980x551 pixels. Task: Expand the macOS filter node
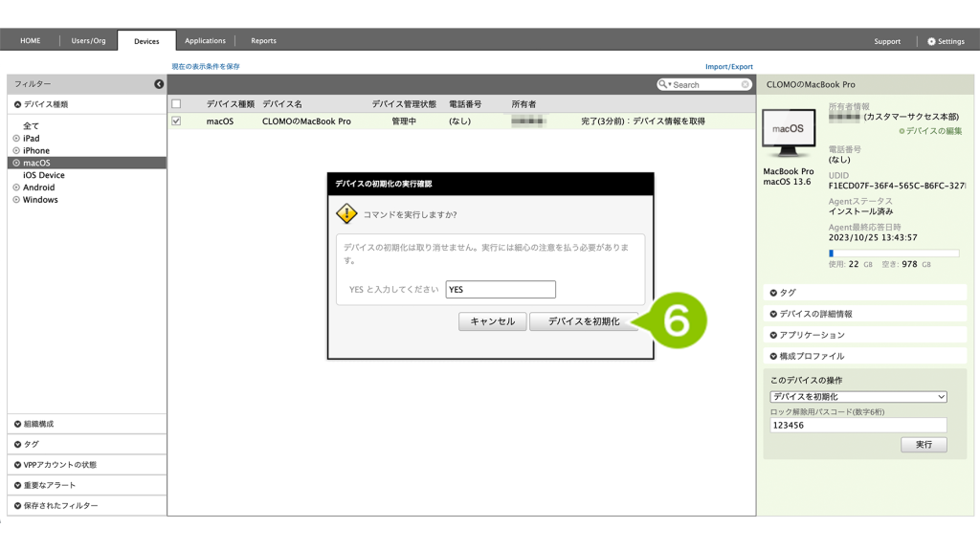(x=16, y=163)
